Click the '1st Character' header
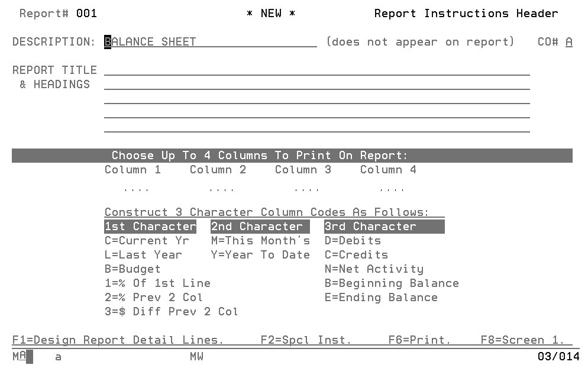This screenshot has height=368, width=588. [x=150, y=227]
